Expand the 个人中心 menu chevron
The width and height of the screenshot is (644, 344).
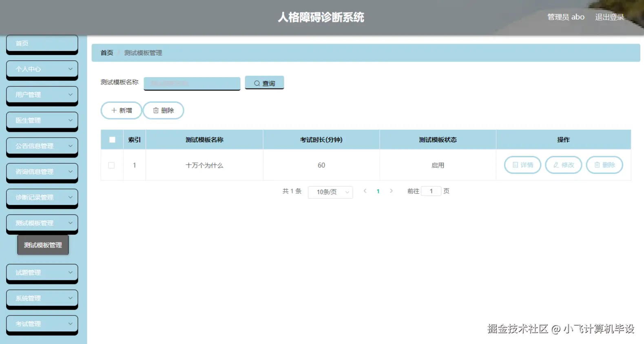point(70,69)
